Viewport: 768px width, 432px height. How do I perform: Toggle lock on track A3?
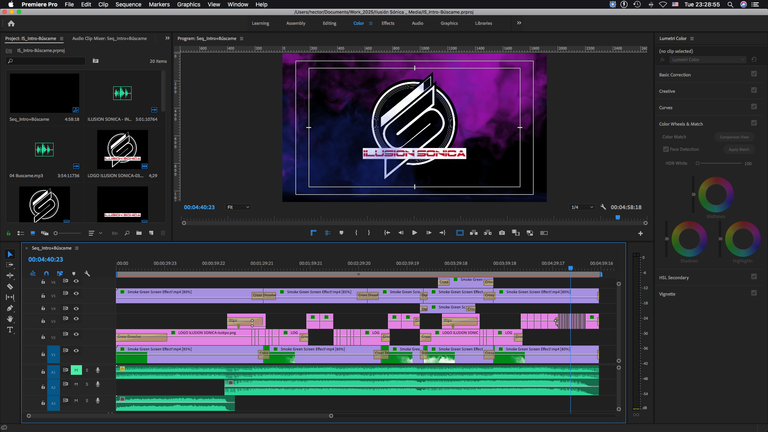pyautogui.click(x=43, y=404)
